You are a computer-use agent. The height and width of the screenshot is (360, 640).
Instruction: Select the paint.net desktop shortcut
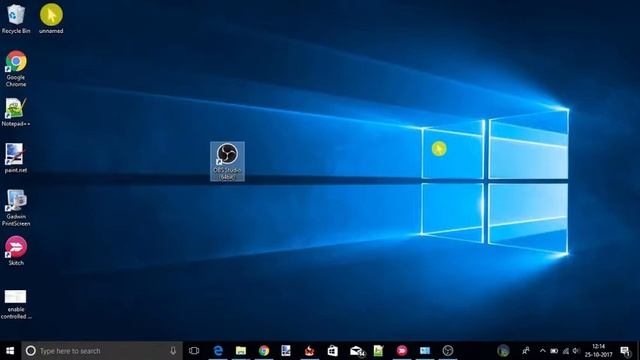click(x=16, y=158)
